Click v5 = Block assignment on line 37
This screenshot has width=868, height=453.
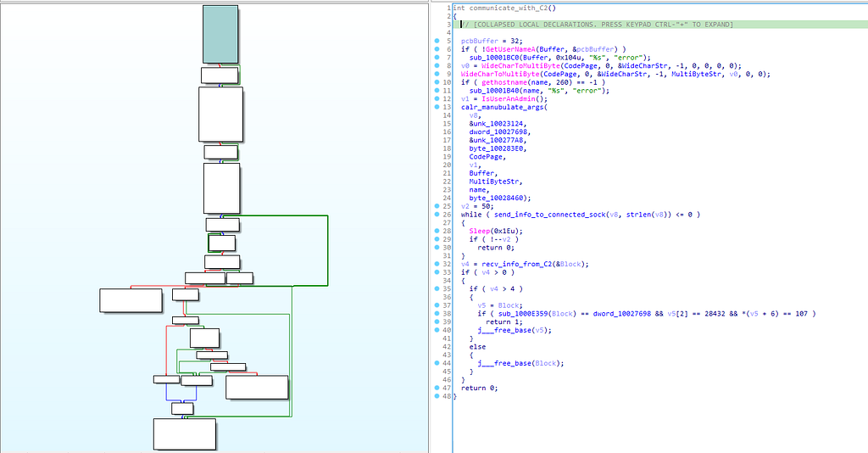tap(502, 305)
